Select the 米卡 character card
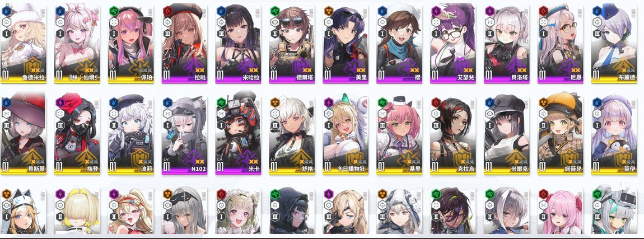This screenshot has height=239, width=644. click(238, 135)
